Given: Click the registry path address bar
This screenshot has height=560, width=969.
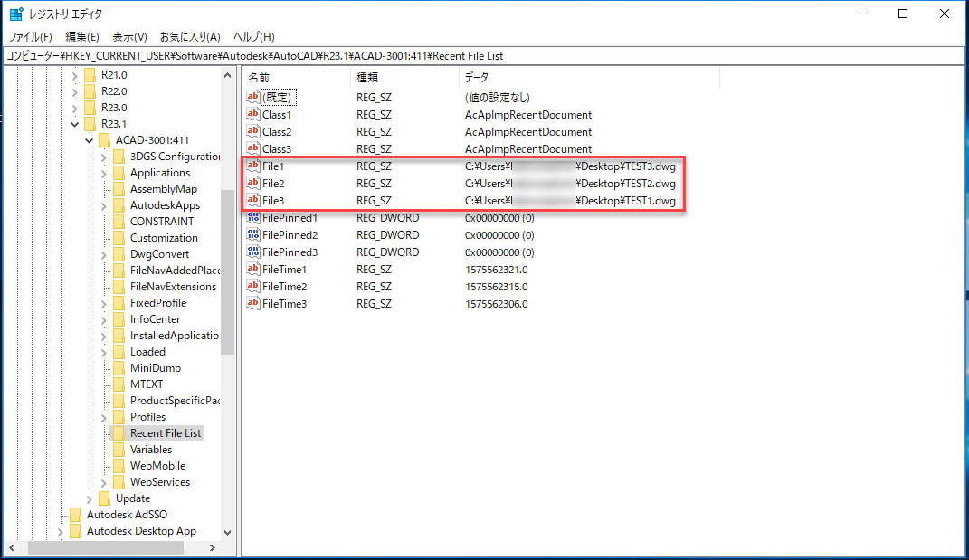Looking at the screenshot, I should tap(484, 55).
